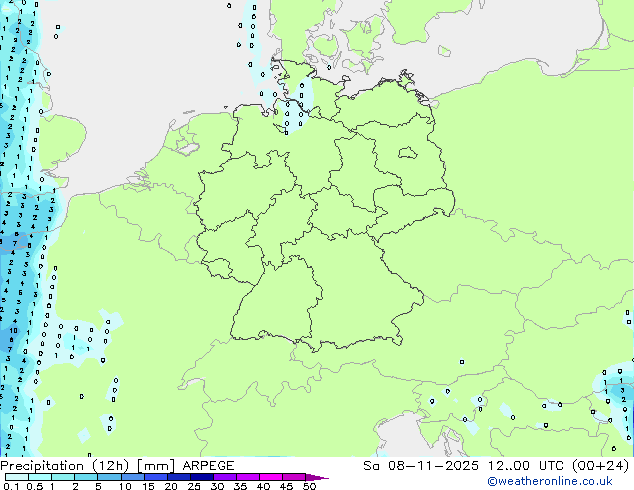Click the 0.1–0.5 mm legend color swatch
This screenshot has height=490, width=634.
click(17, 477)
